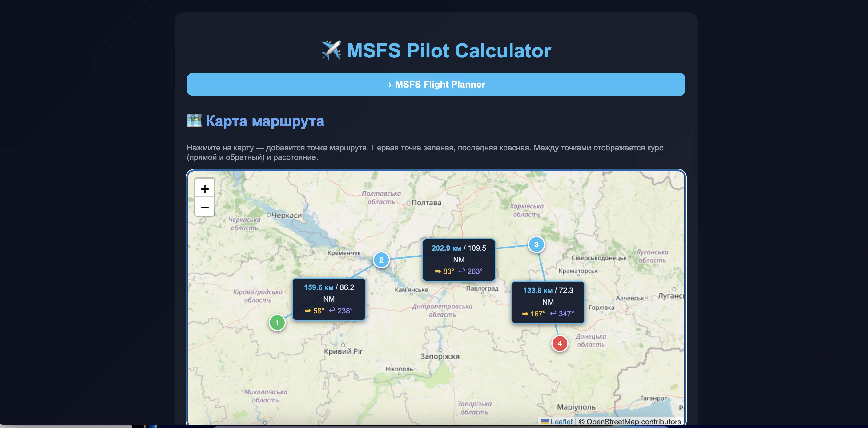This screenshot has height=428, width=868.
Task: Click the Нікополь label on map
Action: coord(399,369)
